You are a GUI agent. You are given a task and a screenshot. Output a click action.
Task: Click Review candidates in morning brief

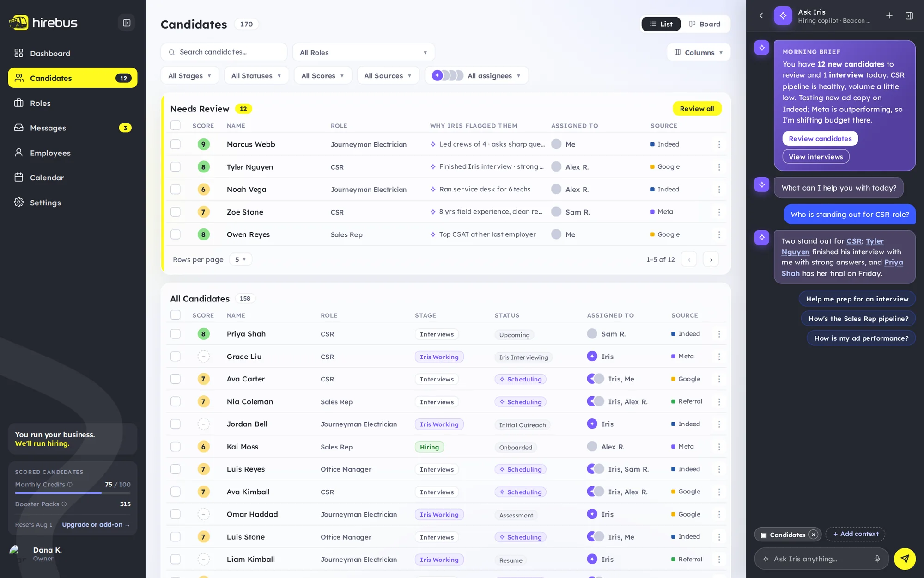(x=820, y=139)
